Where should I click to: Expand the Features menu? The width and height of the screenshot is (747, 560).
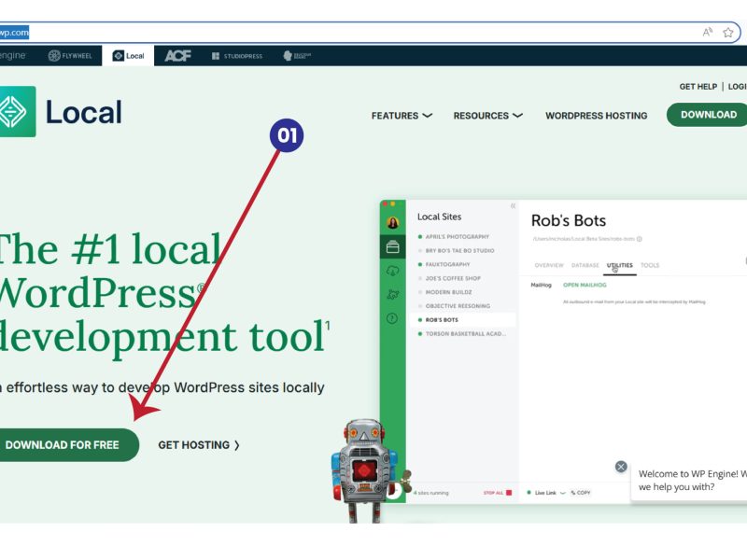(x=402, y=116)
